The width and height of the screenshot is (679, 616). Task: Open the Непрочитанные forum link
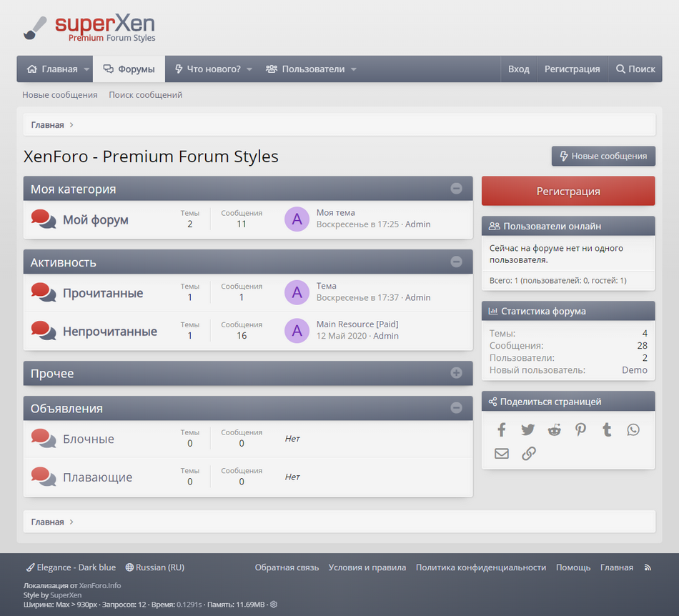[x=110, y=332]
